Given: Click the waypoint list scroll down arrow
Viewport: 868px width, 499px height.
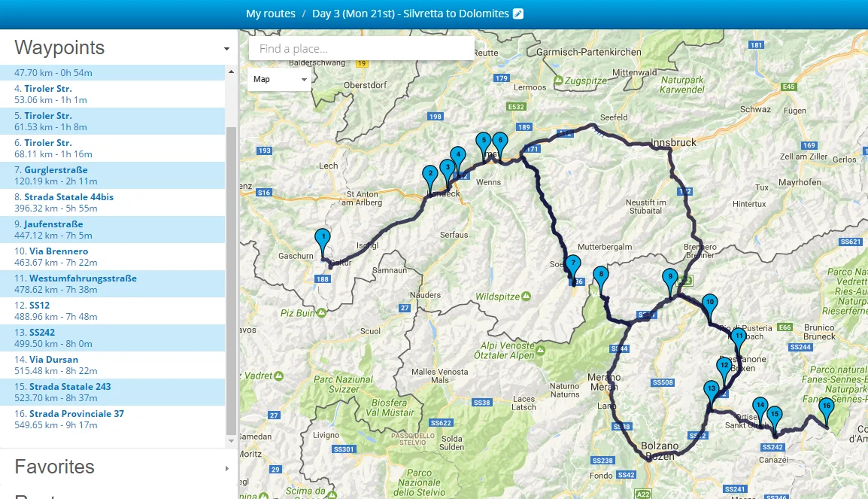Looking at the screenshot, I should tap(232, 441).
